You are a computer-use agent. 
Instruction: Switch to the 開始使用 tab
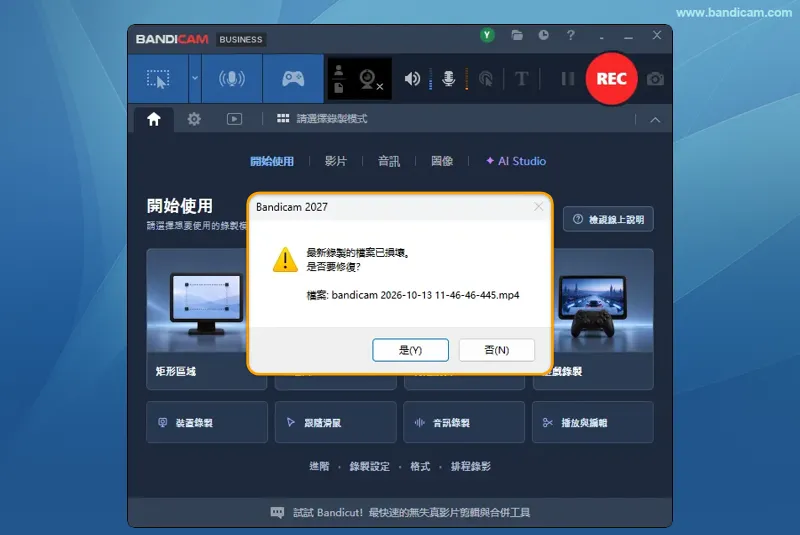(272, 162)
